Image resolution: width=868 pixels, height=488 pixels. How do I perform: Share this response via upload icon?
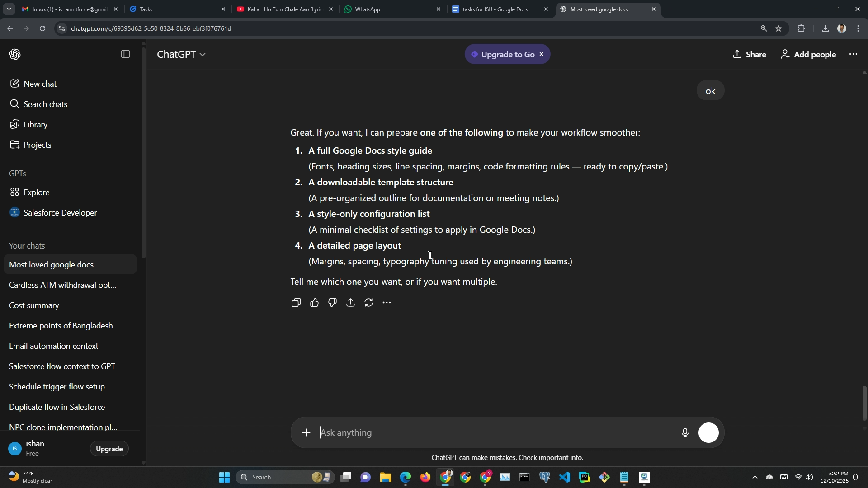click(351, 303)
